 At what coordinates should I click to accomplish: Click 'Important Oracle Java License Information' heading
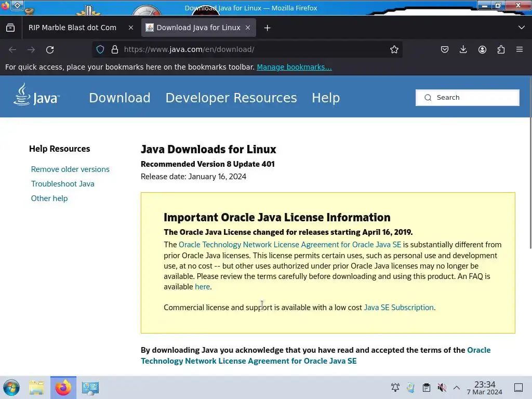277,218
